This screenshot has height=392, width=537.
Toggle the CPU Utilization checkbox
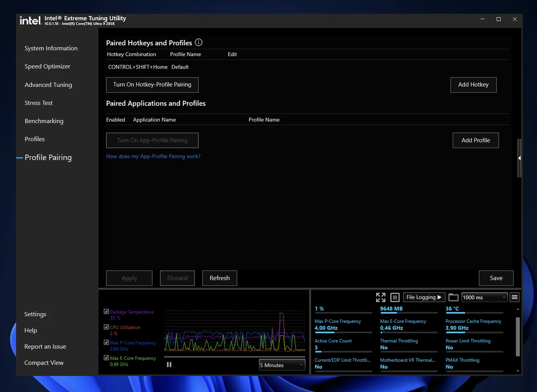click(106, 327)
